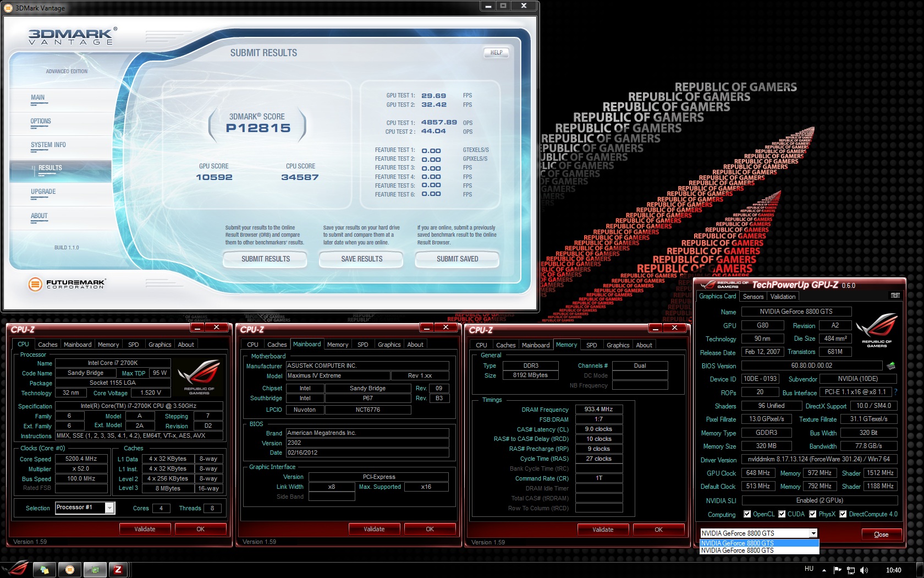This screenshot has height=578, width=924.
Task: Toggle the PhysX checkbox in GPU-Z
Action: [812, 514]
